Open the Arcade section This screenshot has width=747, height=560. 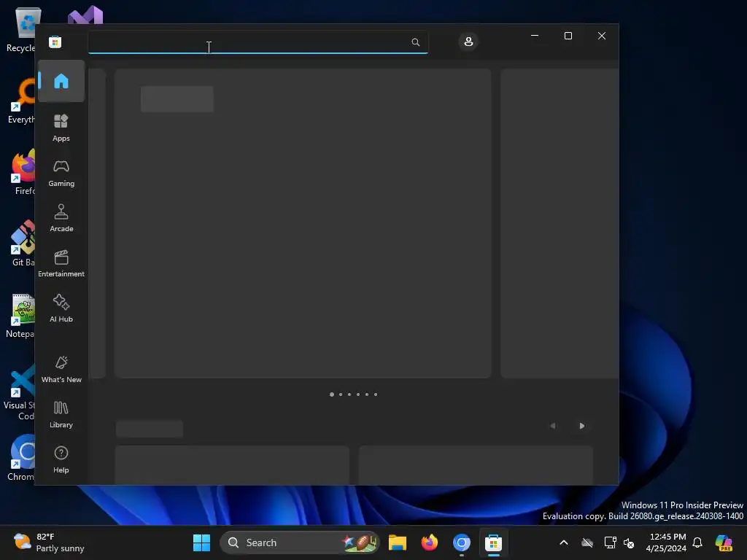[x=61, y=218]
